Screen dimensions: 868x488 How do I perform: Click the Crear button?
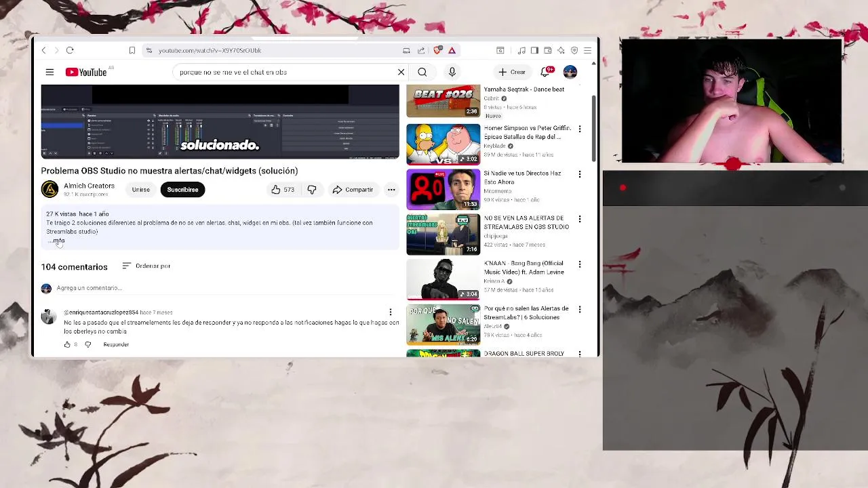pyautogui.click(x=512, y=72)
